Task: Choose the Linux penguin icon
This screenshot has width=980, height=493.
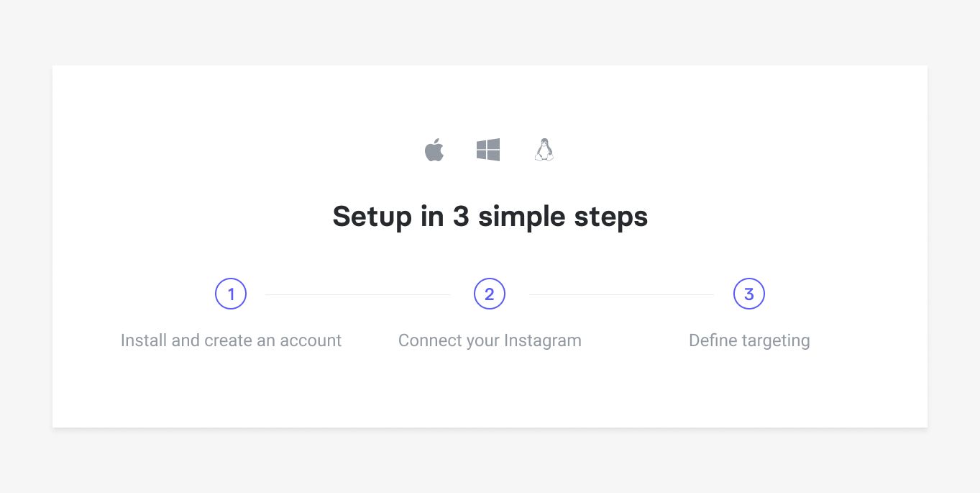Action: (x=544, y=150)
